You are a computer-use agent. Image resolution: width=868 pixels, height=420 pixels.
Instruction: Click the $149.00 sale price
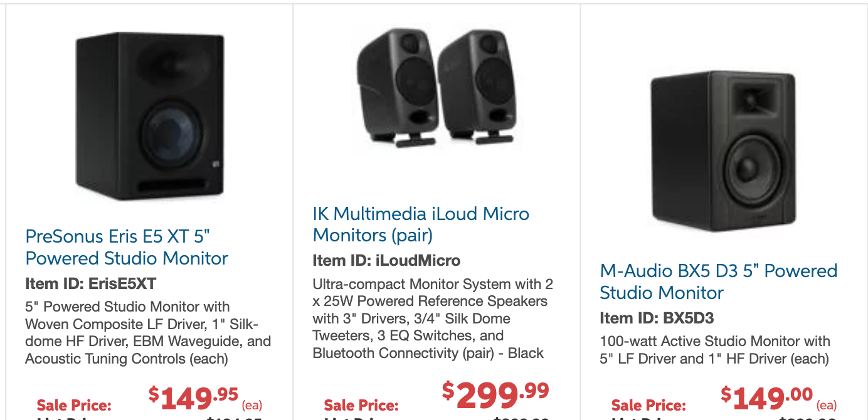click(766, 396)
